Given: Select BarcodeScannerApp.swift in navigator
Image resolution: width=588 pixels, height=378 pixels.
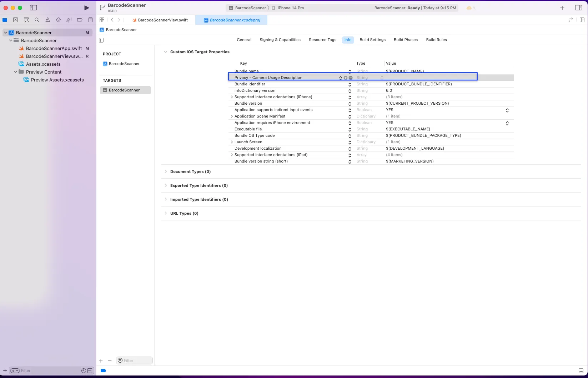Looking at the screenshot, I should click(x=54, y=48).
